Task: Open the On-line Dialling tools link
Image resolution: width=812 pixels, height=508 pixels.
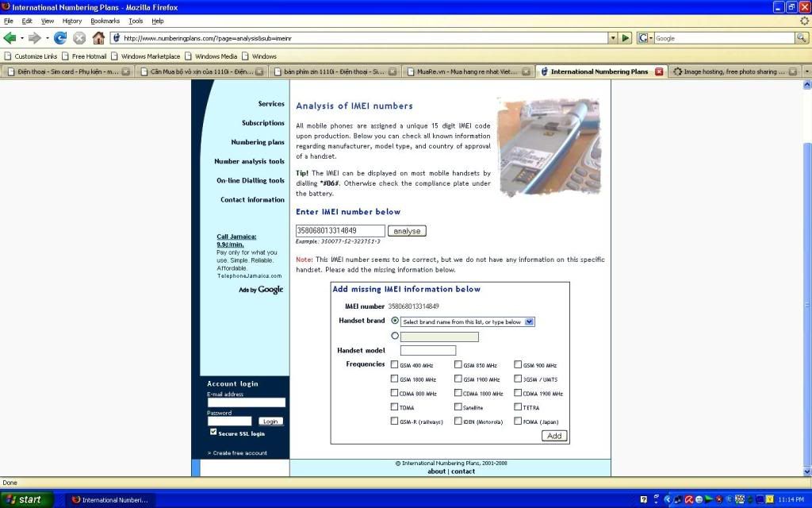Action: [251, 180]
